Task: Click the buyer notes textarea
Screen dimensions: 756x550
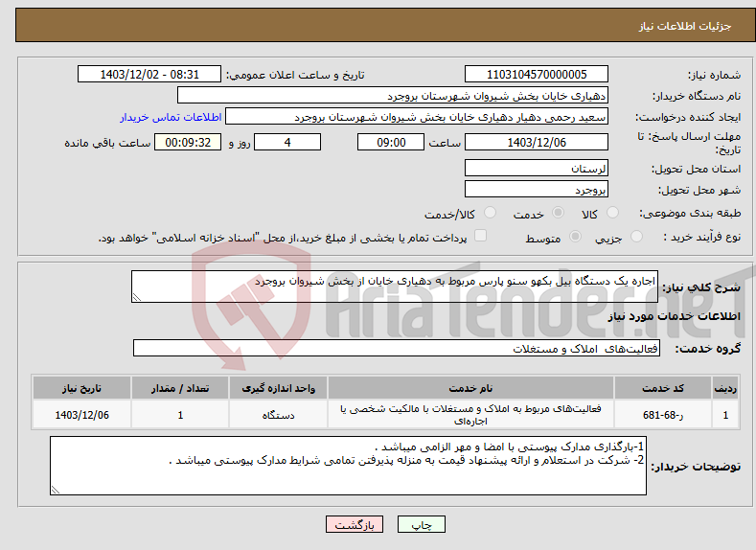Action: (x=348, y=466)
